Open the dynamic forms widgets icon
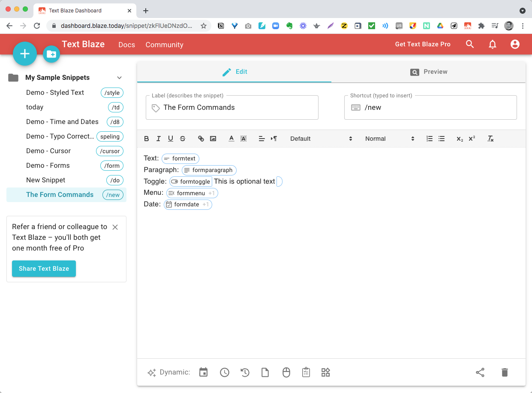 [326, 372]
